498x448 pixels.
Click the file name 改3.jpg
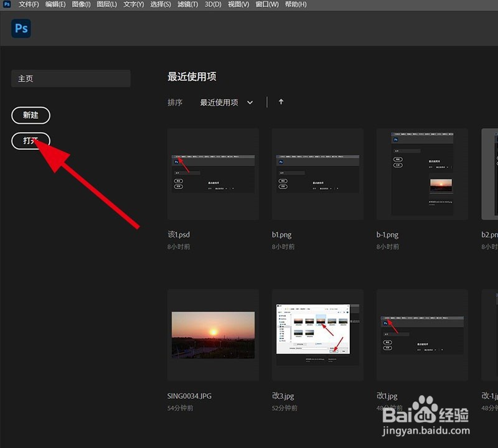[x=283, y=396]
